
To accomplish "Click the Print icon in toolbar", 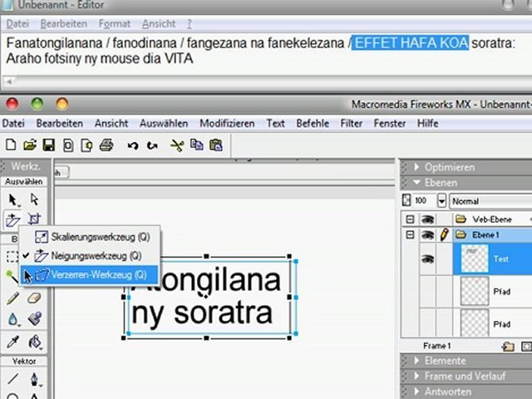I will click(106, 145).
